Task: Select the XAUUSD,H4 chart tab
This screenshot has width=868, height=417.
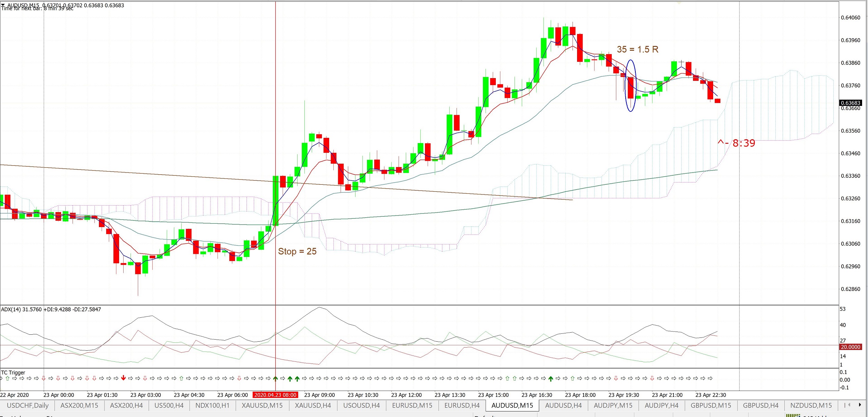Action: tap(313, 405)
